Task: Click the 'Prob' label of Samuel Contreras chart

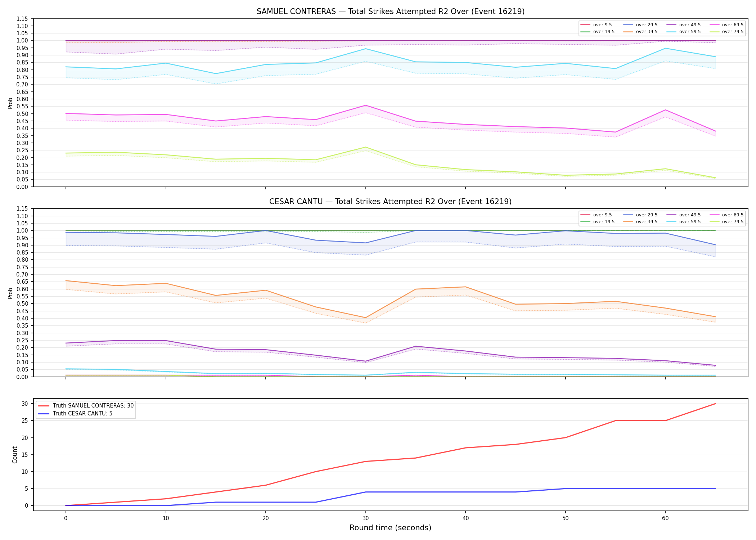Action: [10, 103]
